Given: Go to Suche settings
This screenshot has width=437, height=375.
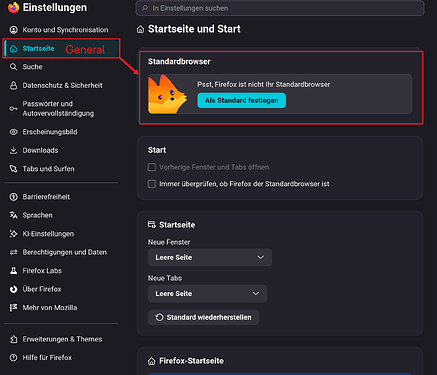Looking at the screenshot, I should (x=61, y=67).
